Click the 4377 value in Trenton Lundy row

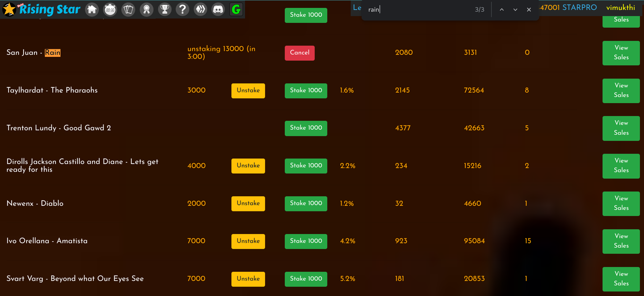point(403,128)
